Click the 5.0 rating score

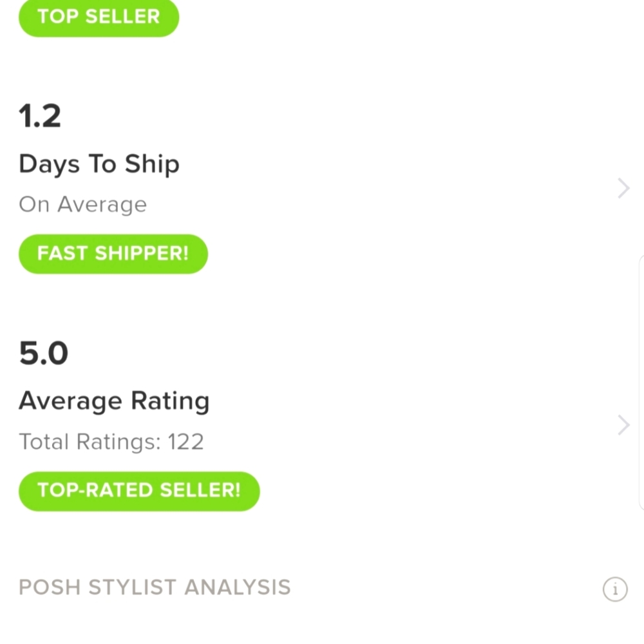click(43, 353)
